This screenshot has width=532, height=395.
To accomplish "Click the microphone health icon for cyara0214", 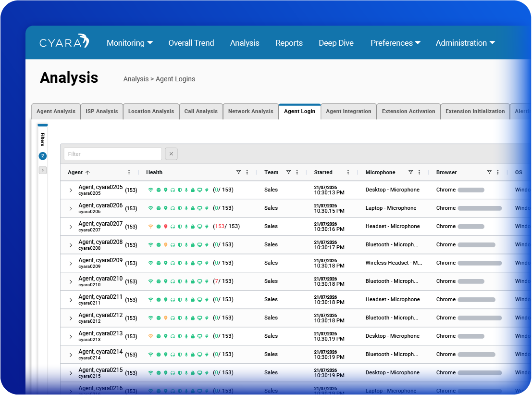I will coord(186,355).
